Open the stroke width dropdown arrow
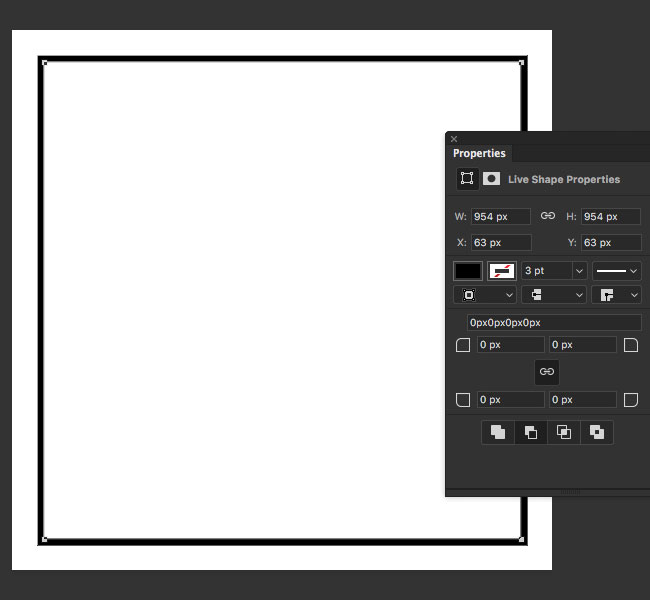The height and width of the screenshot is (600, 650). 580,271
